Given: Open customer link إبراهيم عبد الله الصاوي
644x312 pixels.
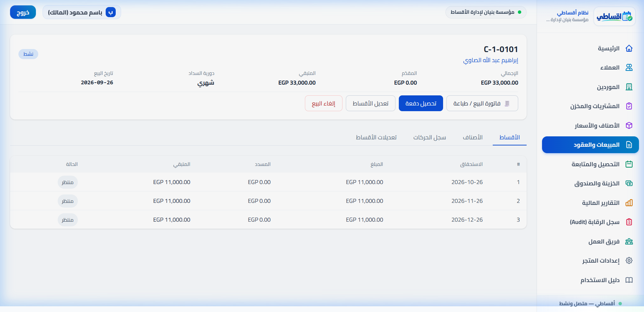Looking at the screenshot, I should (x=491, y=60).
